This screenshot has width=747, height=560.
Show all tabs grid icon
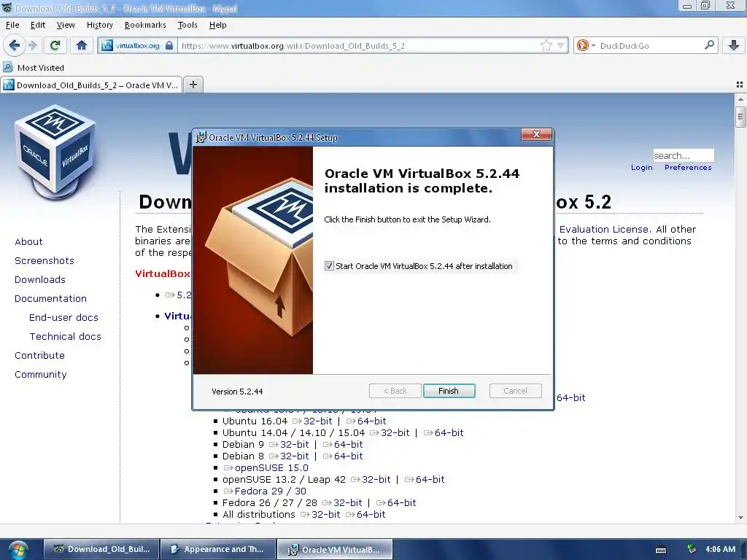[x=740, y=85]
